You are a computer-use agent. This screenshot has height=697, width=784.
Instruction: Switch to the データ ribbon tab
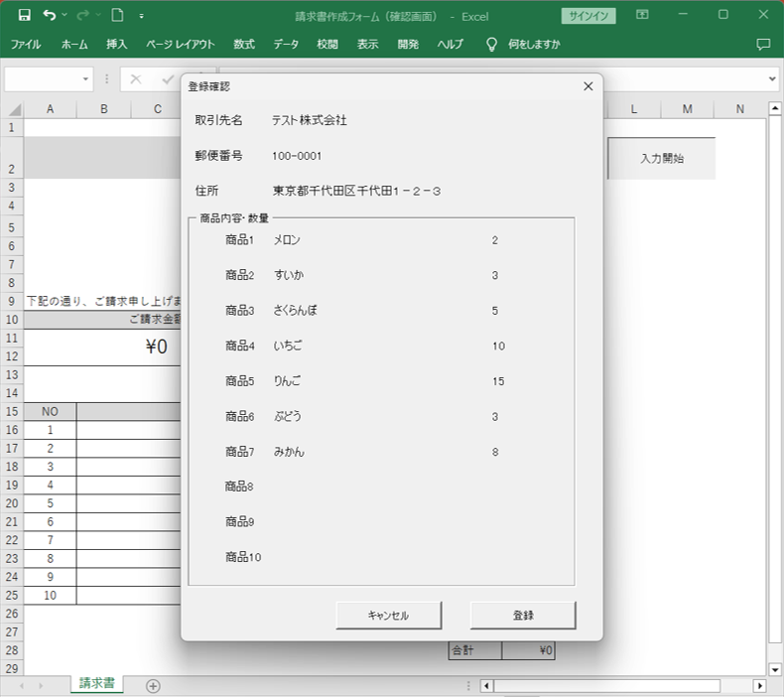click(x=286, y=45)
